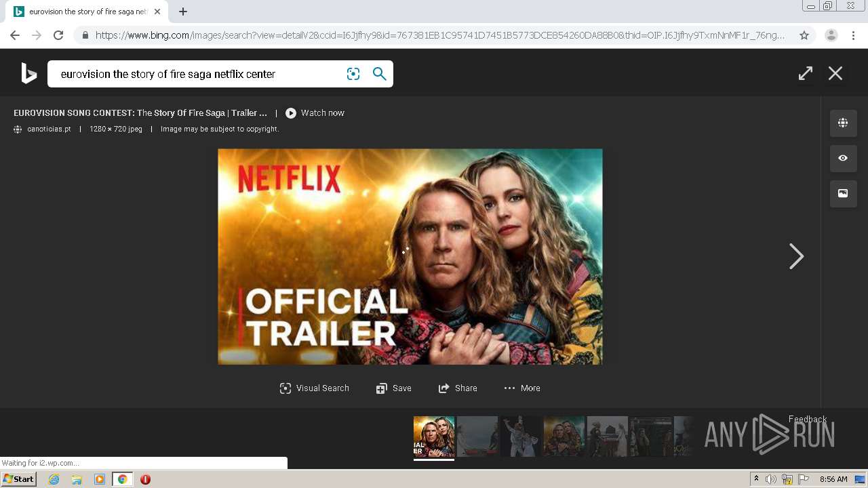
Task: View site info via the lock icon
Action: tap(85, 35)
